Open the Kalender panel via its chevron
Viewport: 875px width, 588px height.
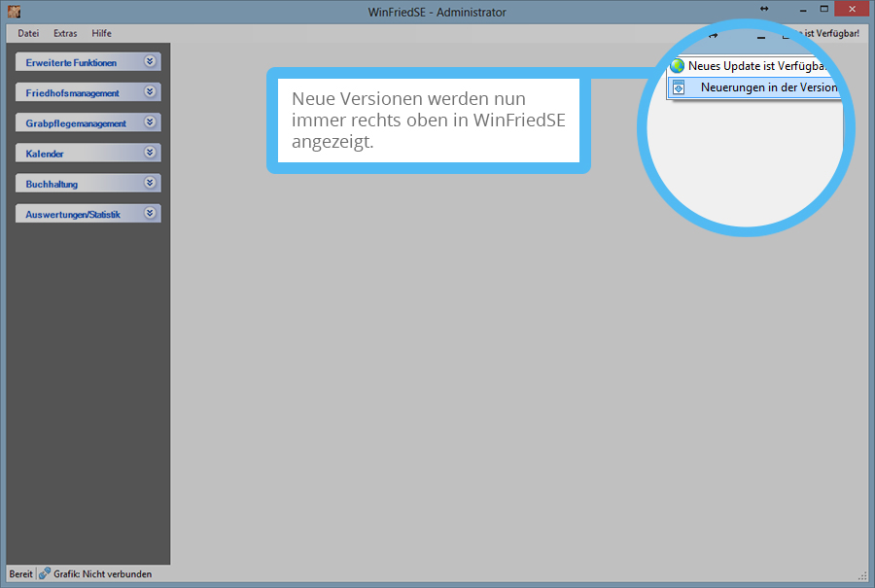pos(149,153)
